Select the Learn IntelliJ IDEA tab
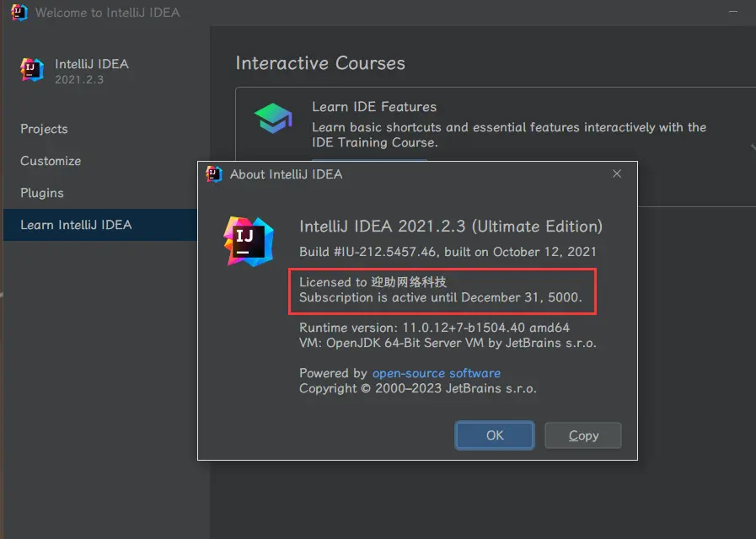756x539 pixels. tap(76, 225)
